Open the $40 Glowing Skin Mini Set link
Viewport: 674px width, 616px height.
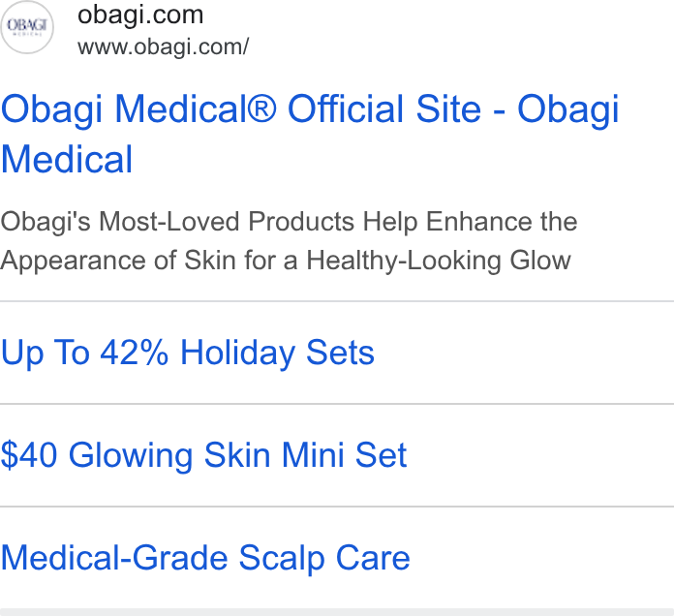(203, 455)
